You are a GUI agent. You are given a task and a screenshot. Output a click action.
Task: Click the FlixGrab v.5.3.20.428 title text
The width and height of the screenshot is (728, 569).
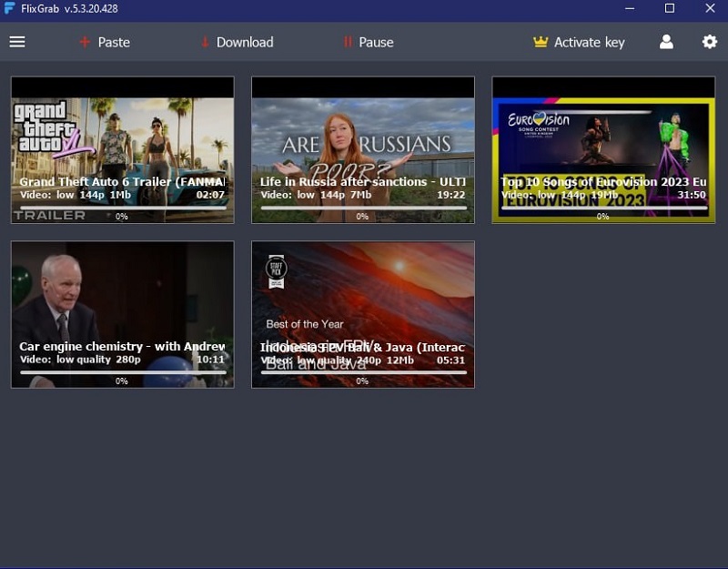click(x=69, y=9)
